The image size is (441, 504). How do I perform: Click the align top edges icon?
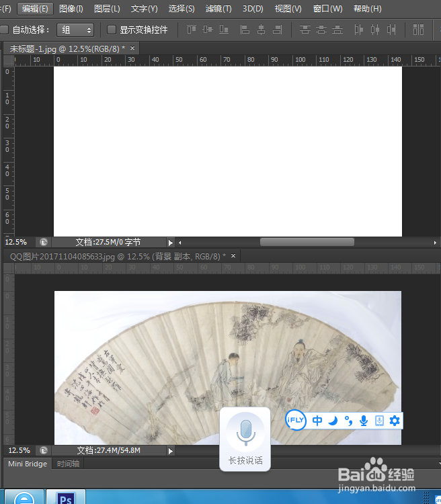192,30
